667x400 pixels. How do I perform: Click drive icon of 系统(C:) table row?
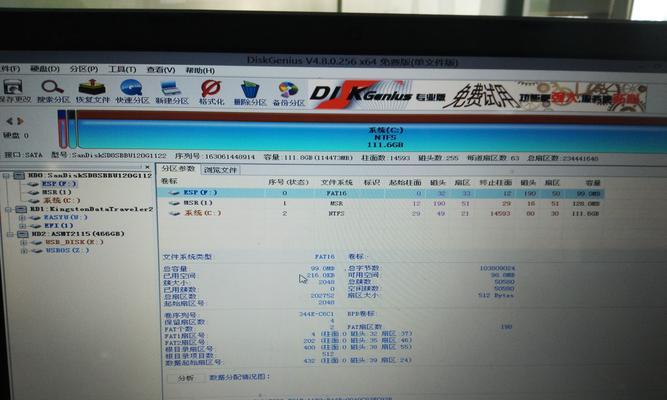click(x=174, y=213)
